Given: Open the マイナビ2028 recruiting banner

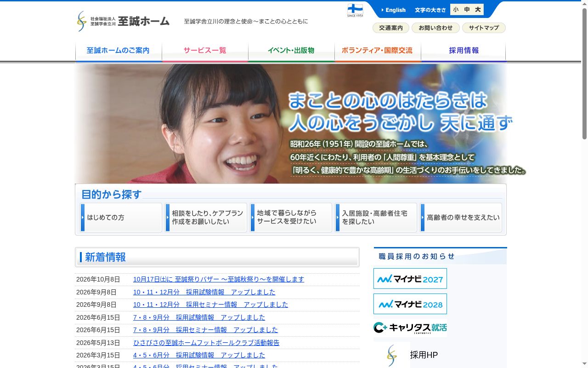Looking at the screenshot, I should click(410, 304).
